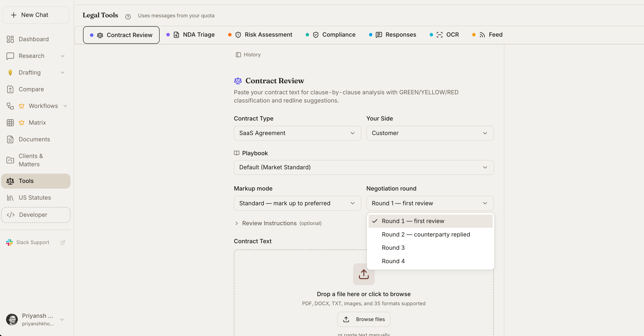Switch to the Feed tab
The image size is (644, 336).
tap(487, 35)
